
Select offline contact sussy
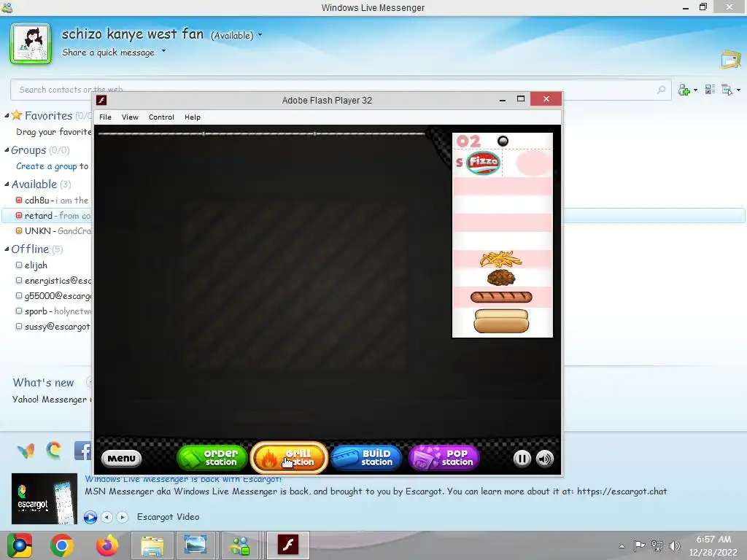(53, 326)
